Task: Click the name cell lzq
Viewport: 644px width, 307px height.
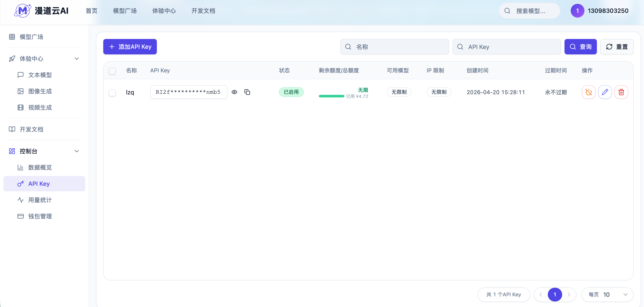Action: pyautogui.click(x=130, y=92)
